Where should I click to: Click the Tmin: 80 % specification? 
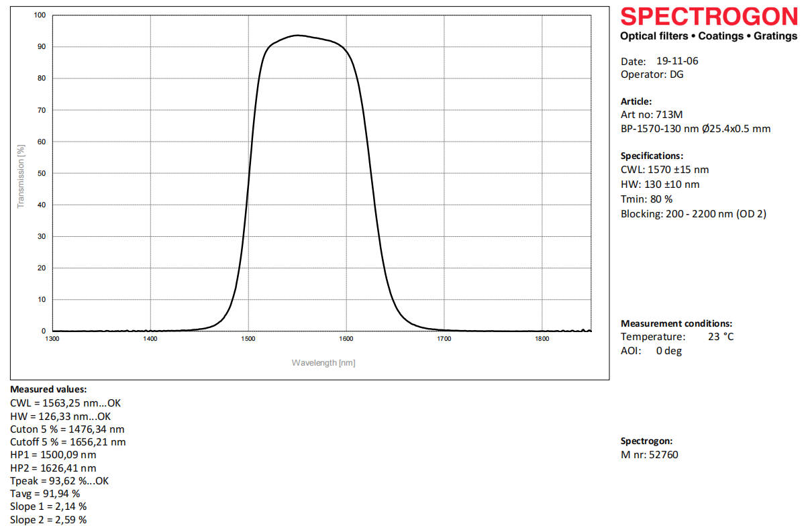pyautogui.click(x=646, y=199)
